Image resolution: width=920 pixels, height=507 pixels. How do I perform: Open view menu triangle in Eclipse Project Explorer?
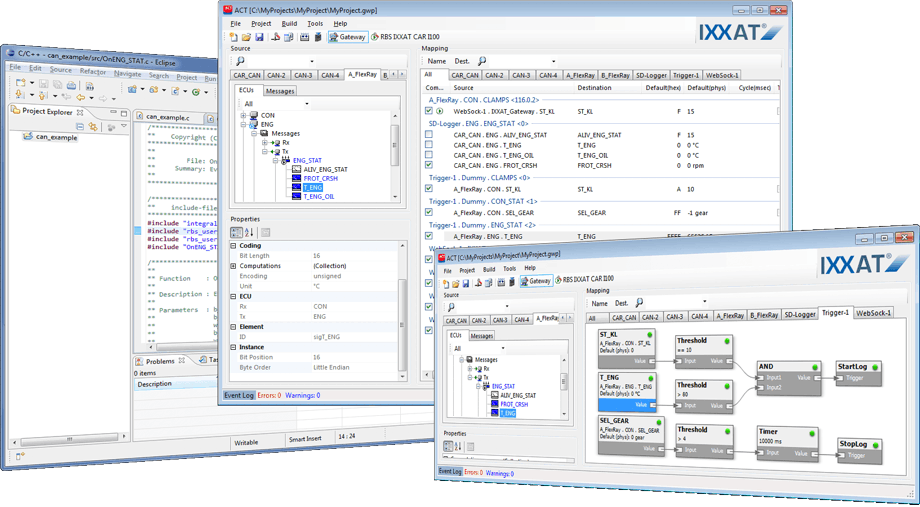124,126
